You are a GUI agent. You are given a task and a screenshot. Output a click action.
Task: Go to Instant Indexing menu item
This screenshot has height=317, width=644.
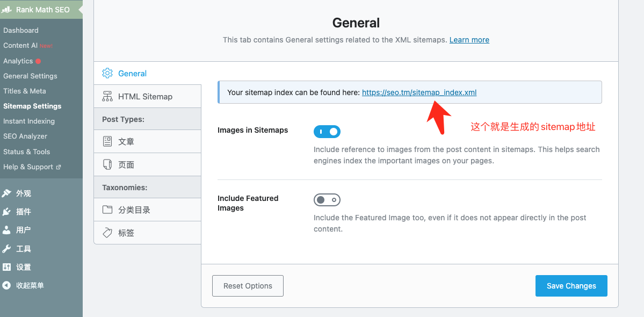click(29, 121)
